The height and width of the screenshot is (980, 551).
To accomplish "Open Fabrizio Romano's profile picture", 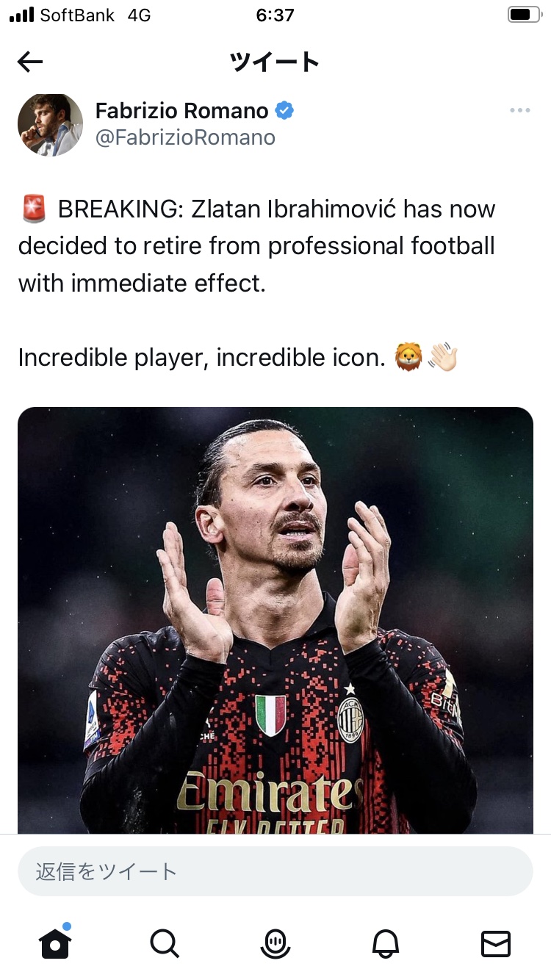I will [50, 124].
